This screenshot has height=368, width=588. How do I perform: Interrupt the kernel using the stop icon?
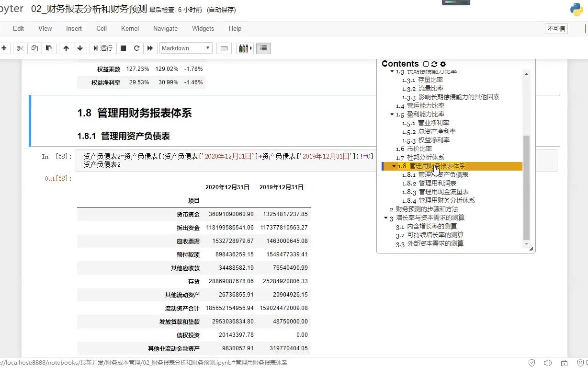pyautogui.click(x=123, y=48)
